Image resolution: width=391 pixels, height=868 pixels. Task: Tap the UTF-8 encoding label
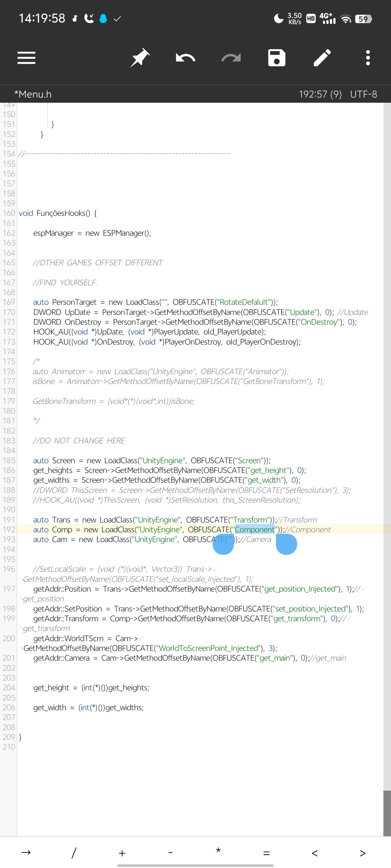(x=363, y=94)
